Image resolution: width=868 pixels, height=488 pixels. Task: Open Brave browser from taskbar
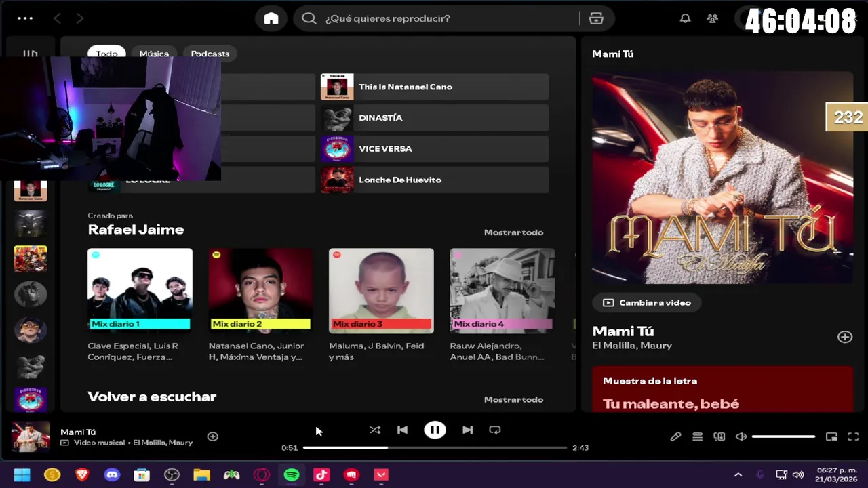(x=82, y=475)
